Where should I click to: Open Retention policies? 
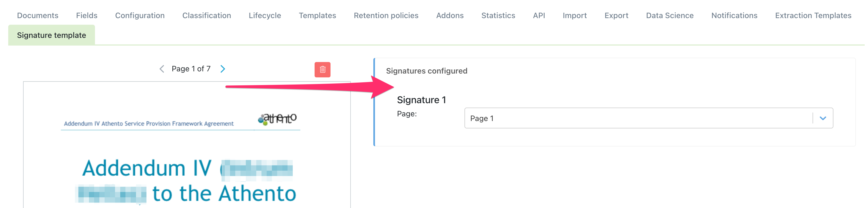coord(386,15)
